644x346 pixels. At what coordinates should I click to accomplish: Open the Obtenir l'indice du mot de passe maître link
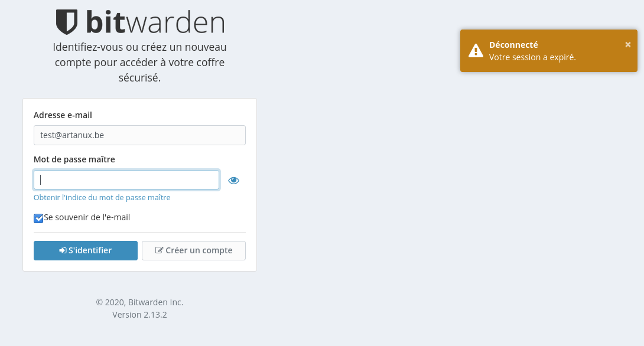[x=102, y=198]
